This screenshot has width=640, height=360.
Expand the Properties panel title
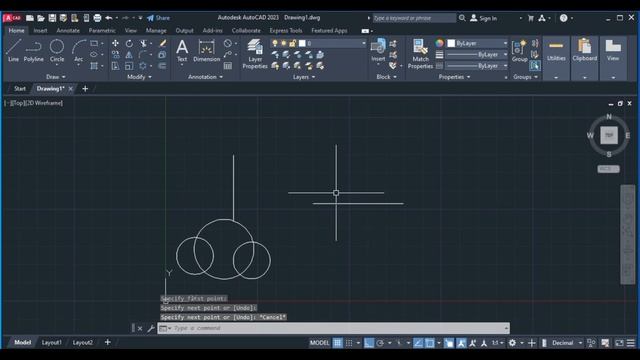coord(454,77)
